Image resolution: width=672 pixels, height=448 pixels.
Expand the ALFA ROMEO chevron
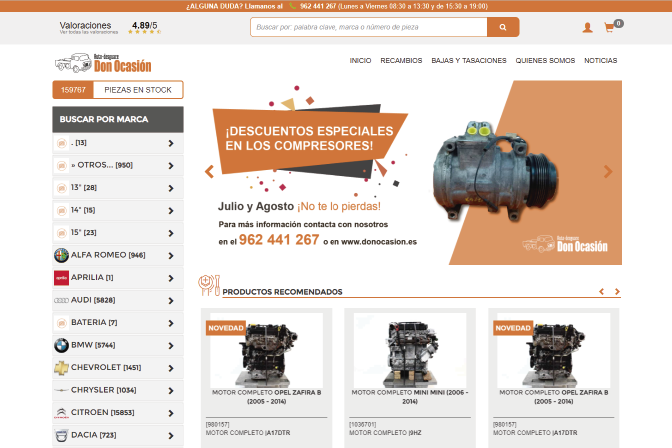(171, 256)
